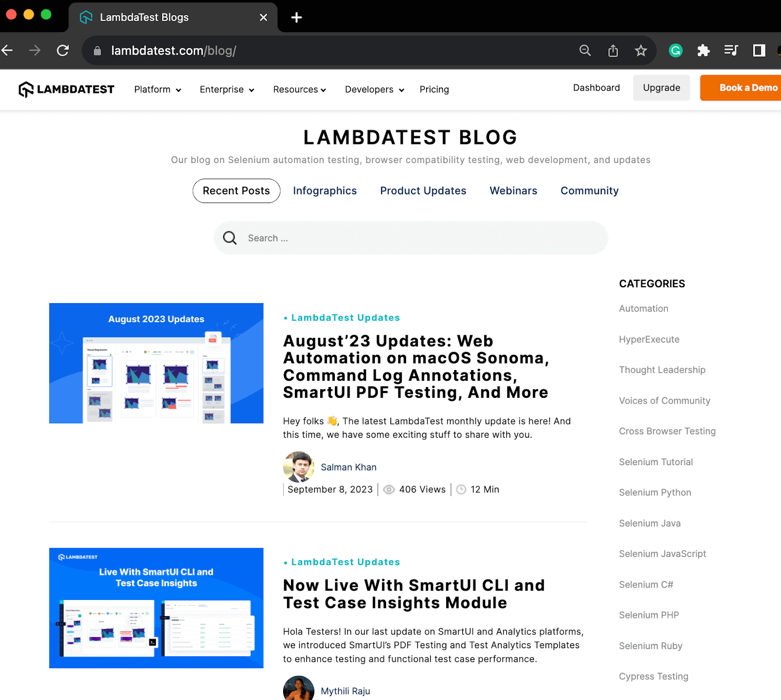Expand the Developers dropdown
This screenshot has height=700, width=781.
373,89
